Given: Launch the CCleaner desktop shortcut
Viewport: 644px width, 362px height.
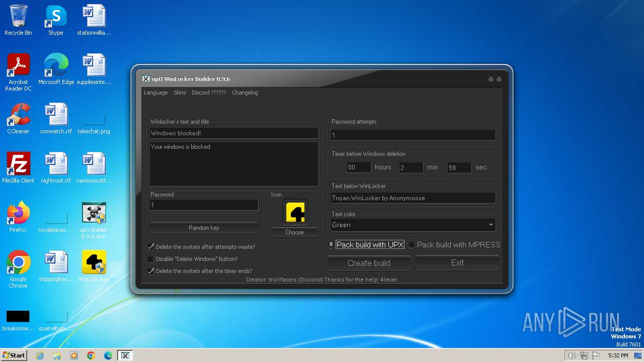Looking at the screenshot, I should (x=18, y=119).
